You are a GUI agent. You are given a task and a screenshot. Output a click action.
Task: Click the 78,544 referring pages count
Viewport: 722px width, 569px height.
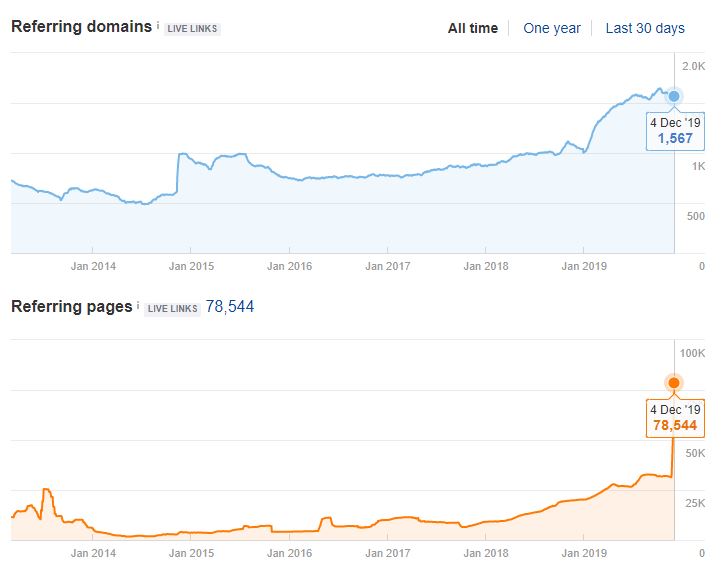click(230, 307)
